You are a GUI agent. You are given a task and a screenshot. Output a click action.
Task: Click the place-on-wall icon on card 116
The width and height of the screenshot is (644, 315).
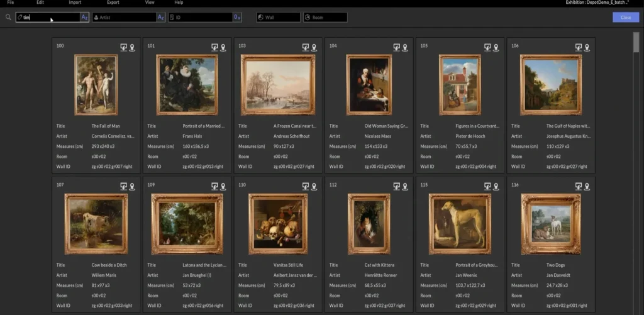click(579, 187)
